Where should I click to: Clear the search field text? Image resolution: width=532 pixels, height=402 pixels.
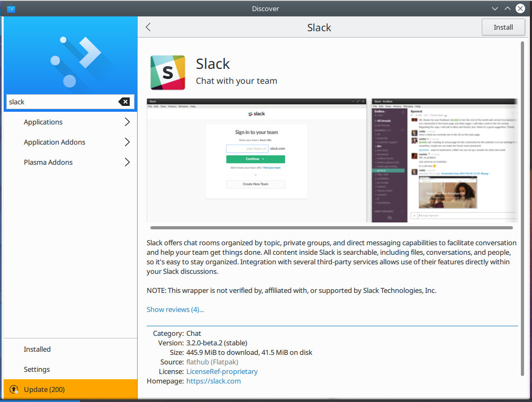pos(124,102)
